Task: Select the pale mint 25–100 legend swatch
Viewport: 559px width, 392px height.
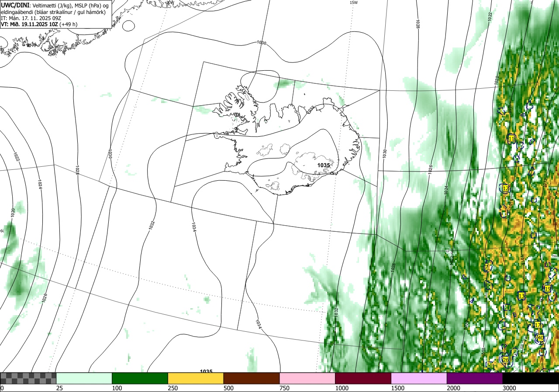Action: [x=84, y=378]
